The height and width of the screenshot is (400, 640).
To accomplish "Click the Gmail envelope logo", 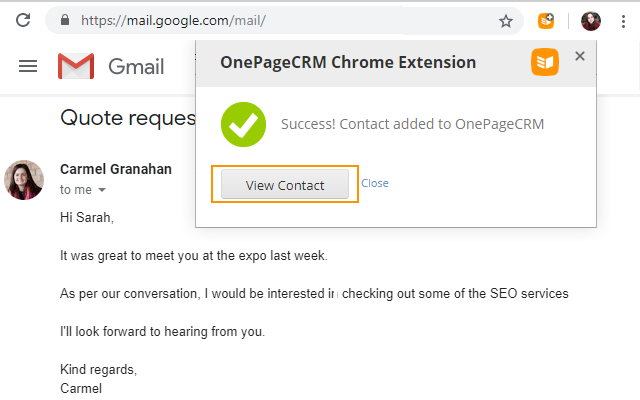I will tap(76, 66).
